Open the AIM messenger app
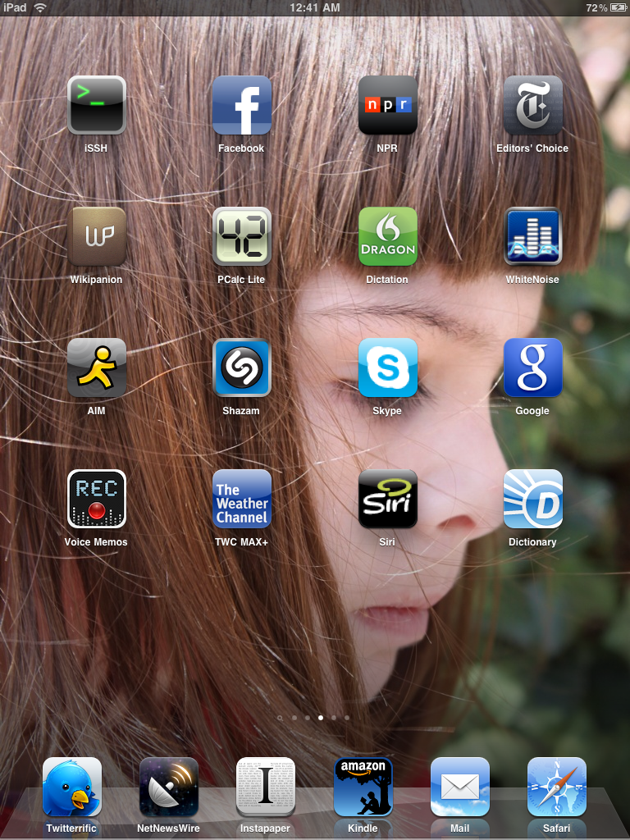 (x=97, y=367)
